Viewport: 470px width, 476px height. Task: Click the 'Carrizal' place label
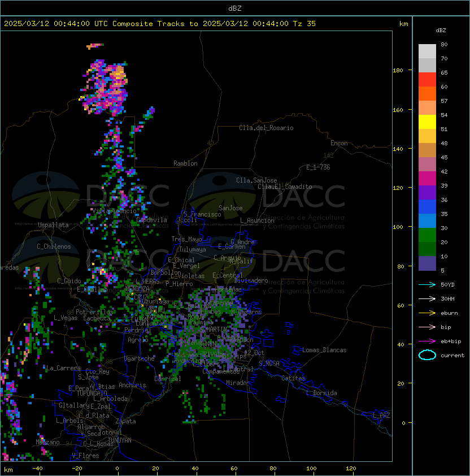point(168,379)
